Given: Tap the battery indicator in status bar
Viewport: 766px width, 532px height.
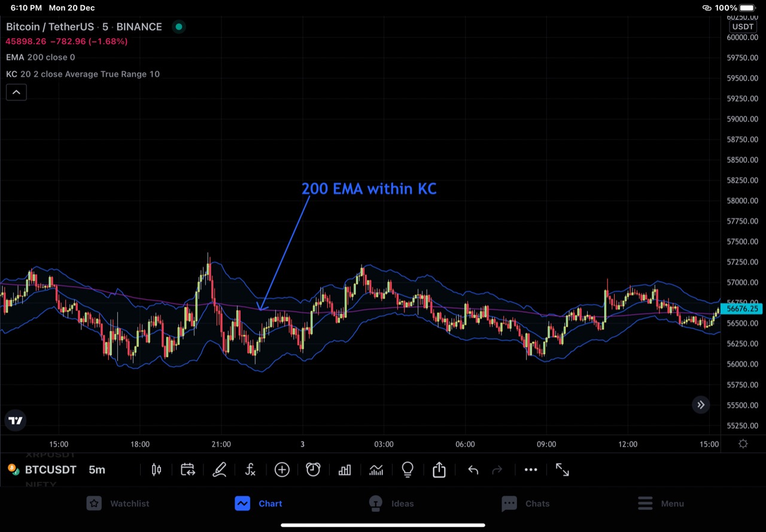Looking at the screenshot, I should coord(747,8).
